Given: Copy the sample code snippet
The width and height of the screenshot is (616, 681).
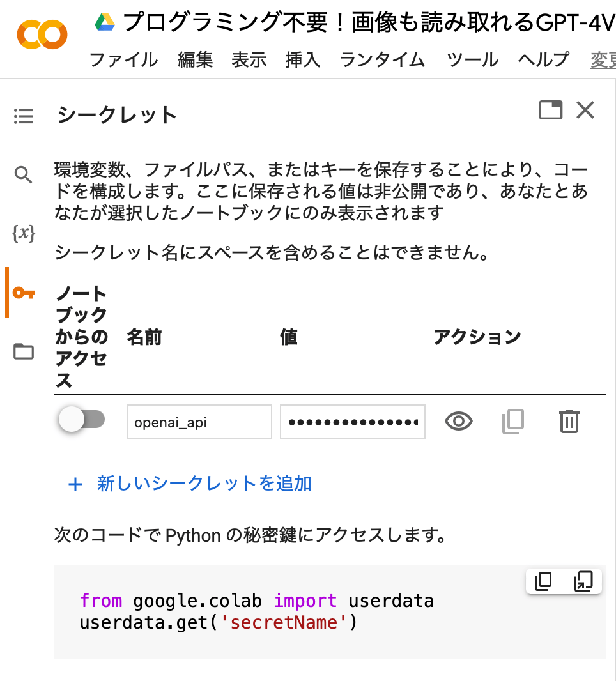Looking at the screenshot, I should pos(543,581).
